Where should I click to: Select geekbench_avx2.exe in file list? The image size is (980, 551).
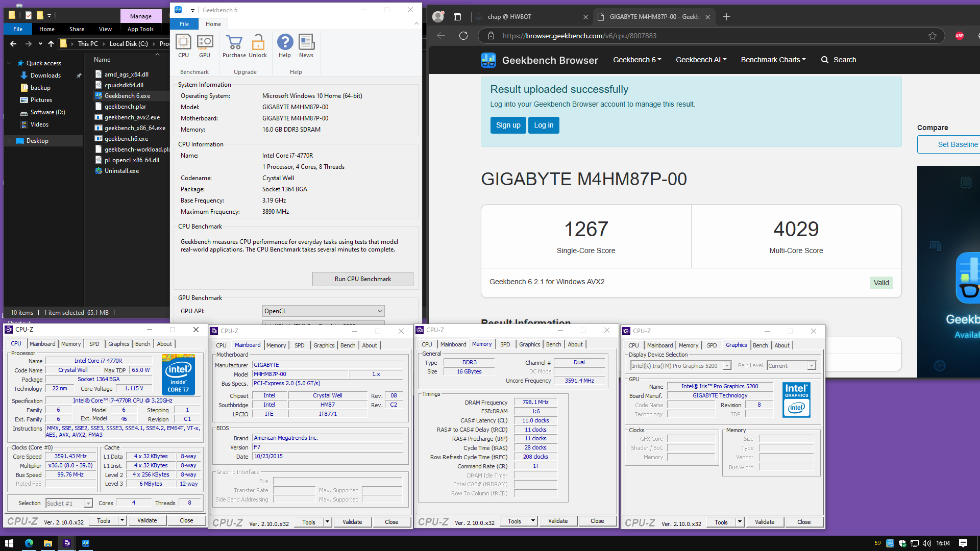tap(132, 117)
